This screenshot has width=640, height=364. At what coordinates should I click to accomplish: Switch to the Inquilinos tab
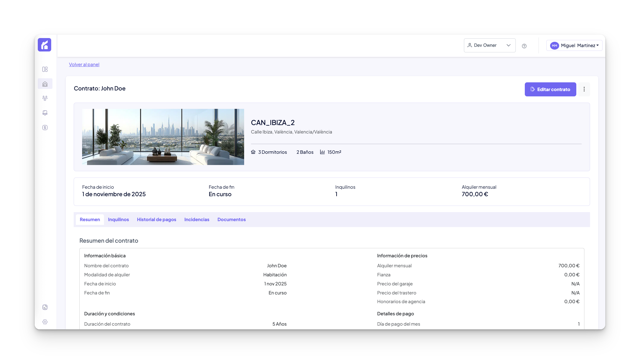(x=118, y=220)
